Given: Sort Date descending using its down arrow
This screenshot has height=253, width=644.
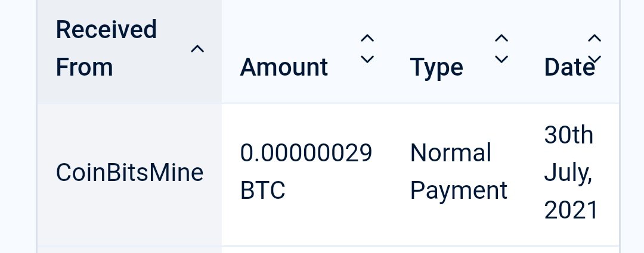Looking at the screenshot, I should click(x=595, y=58).
